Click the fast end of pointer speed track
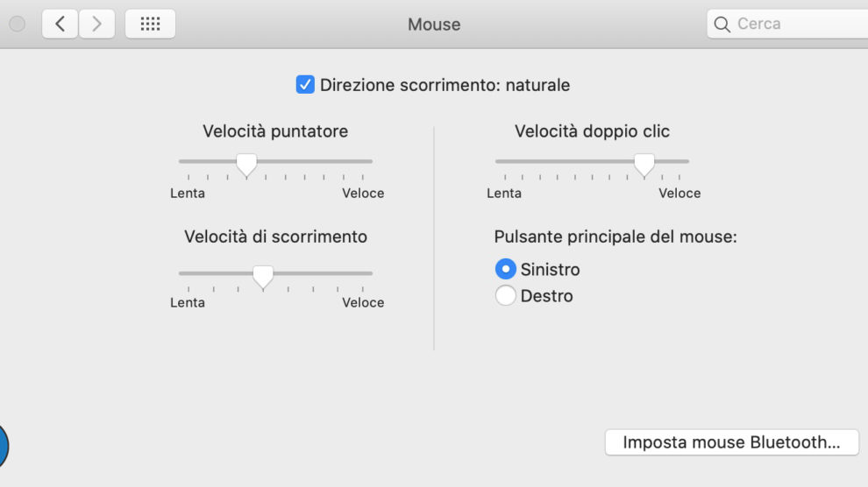868x487 pixels. [370, 161]
